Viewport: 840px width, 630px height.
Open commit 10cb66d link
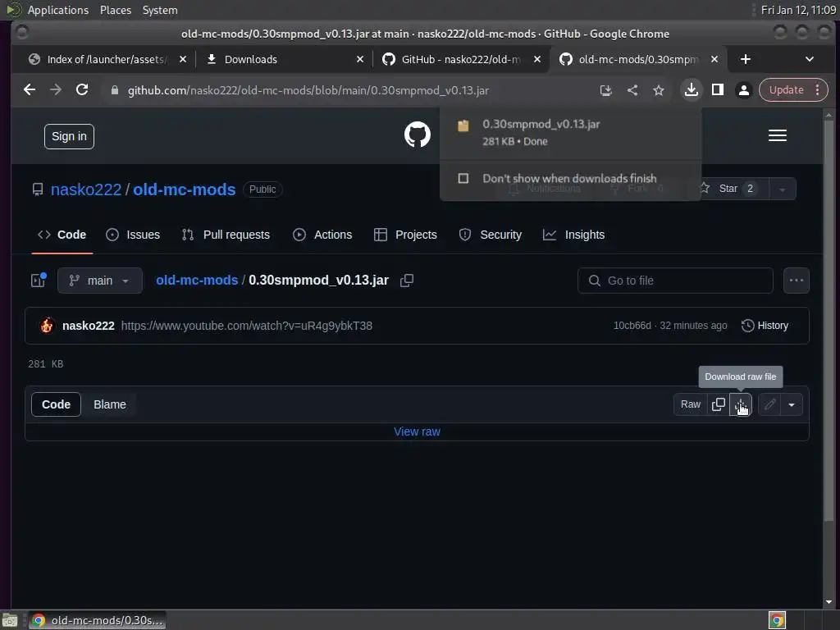pyautogui.click(x=632, y=326)
